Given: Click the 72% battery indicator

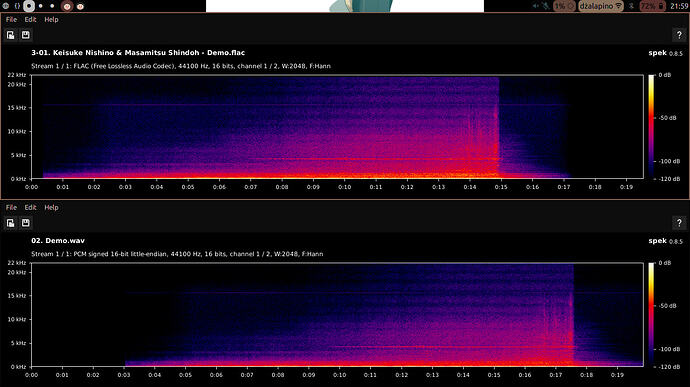Looking at the screenshot, I should coord(652,6).
